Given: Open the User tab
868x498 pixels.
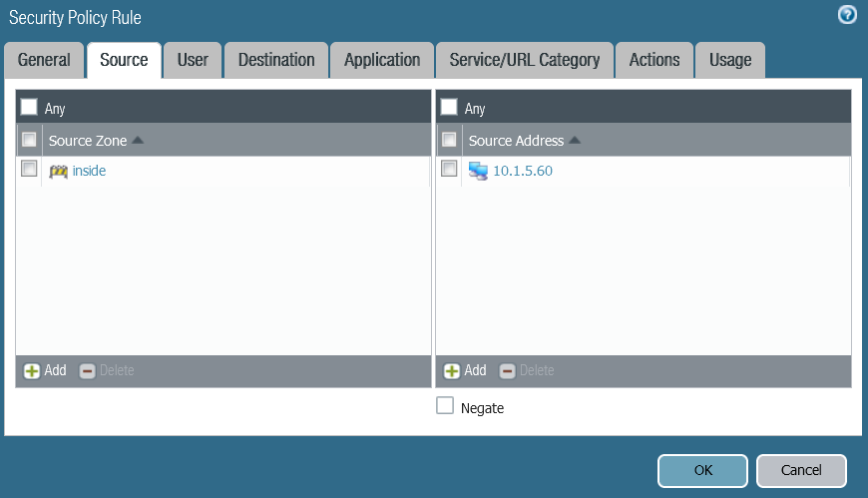Looking at the screenshot, I should (x=193, y=60).
